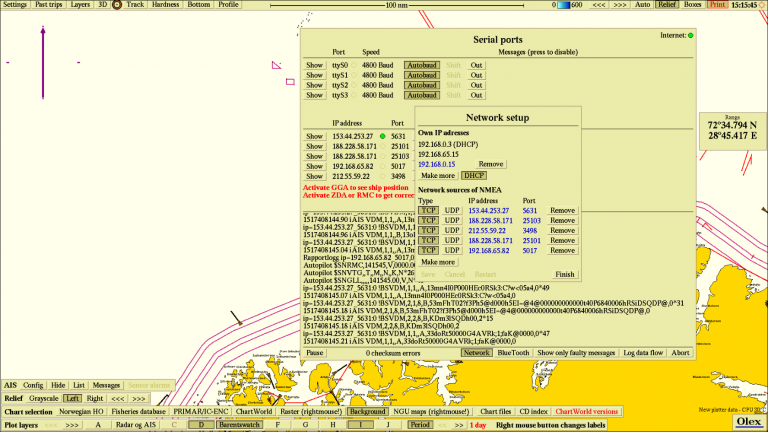Click the green status dot for 153.44.253.27

(x=383, y=136)
